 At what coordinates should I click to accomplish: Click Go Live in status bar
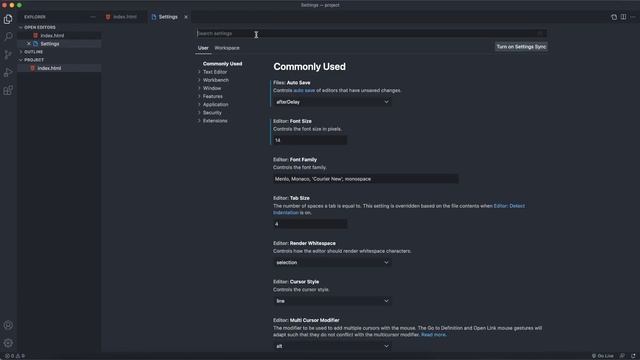[602, 356]
